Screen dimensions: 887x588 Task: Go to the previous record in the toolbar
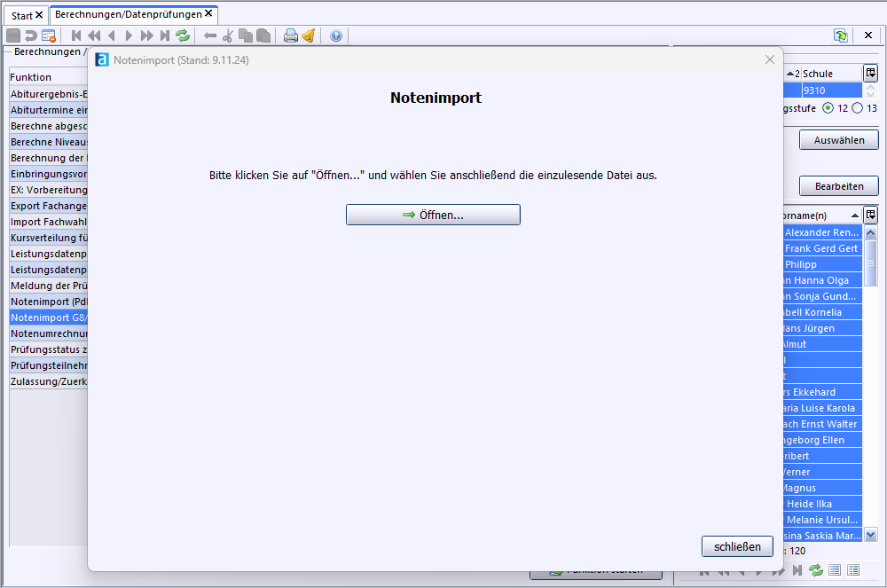(x=112, y=35)
